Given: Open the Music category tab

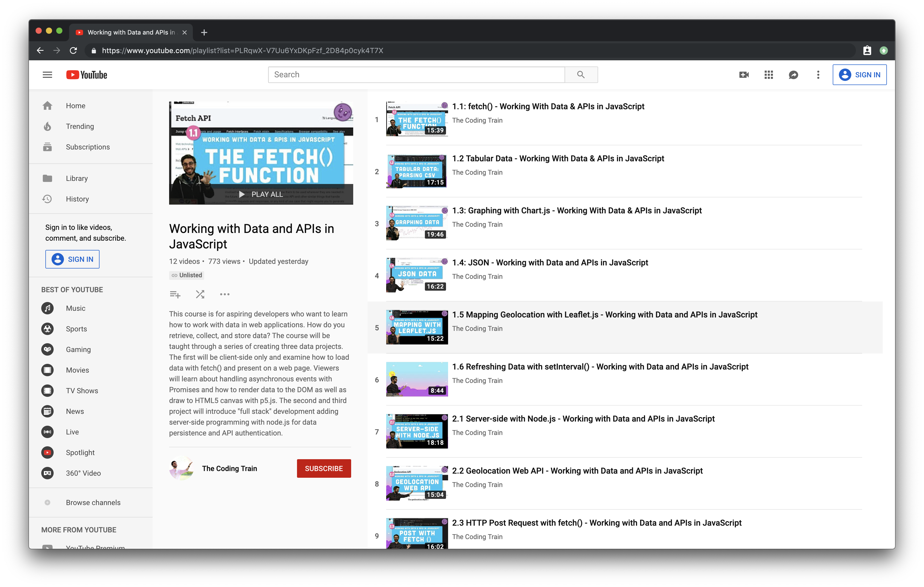Looking at the screenshot, I should click(76, 308).
